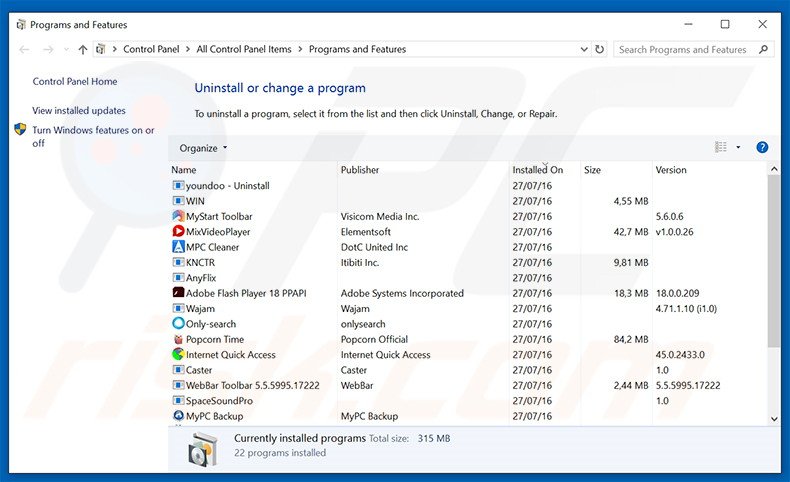Image resolution: width=790 pixels, height=482 pixels.
Task: Expand the chevron after All Control Panel Items
Action: pyautogui.click(x=300, y=49)
